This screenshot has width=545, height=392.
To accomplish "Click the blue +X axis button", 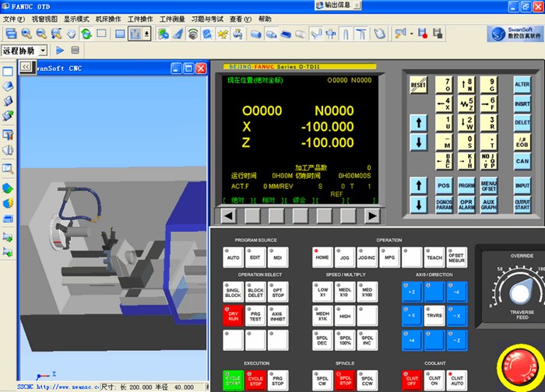I will [412, 316].
